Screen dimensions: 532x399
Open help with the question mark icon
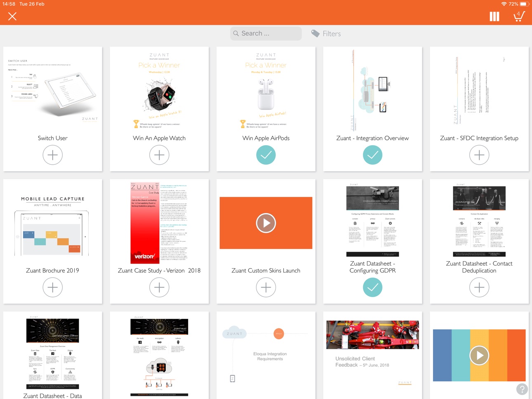click(522, 389)
